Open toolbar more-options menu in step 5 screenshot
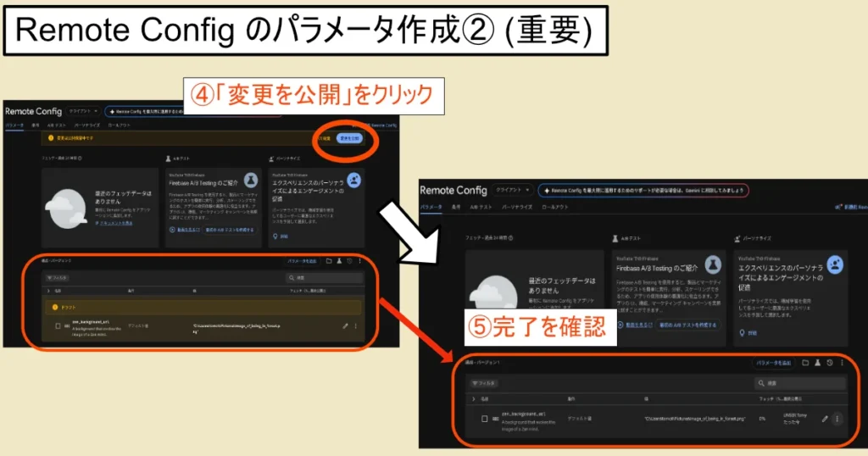The image size is (868, 456). (x=842, y=363)
